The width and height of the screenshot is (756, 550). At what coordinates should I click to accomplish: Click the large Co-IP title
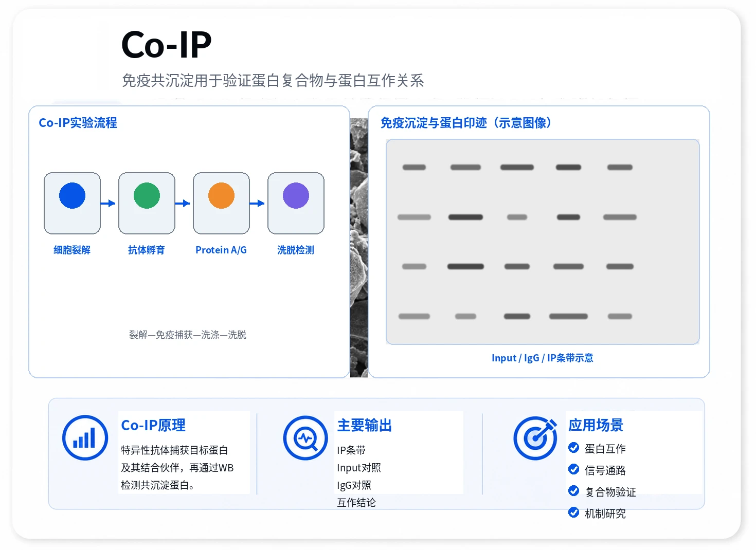167,45
